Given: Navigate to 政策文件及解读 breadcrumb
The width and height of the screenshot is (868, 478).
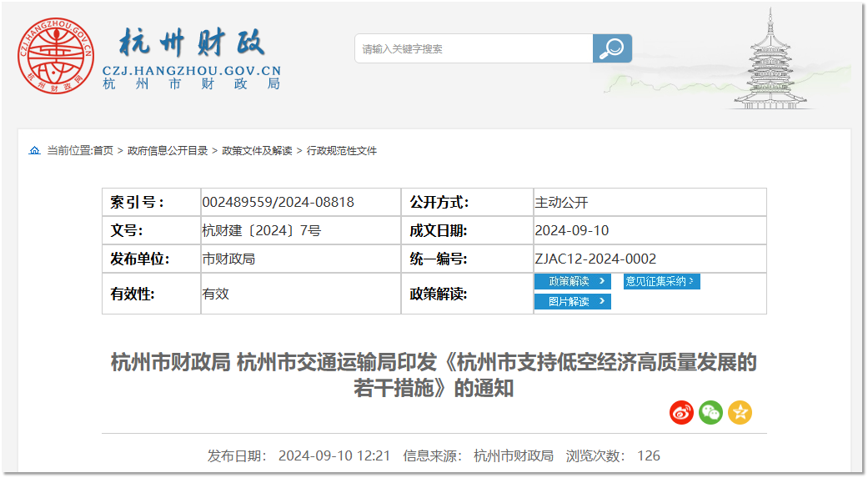Looking at the screenshot, I should click(x=257, y=151).
